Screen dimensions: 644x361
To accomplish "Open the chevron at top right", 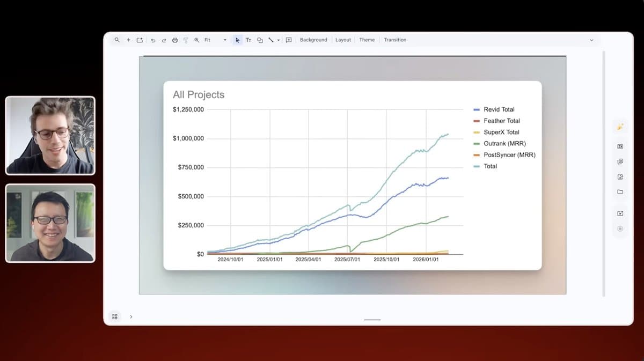I will point(591,40).
